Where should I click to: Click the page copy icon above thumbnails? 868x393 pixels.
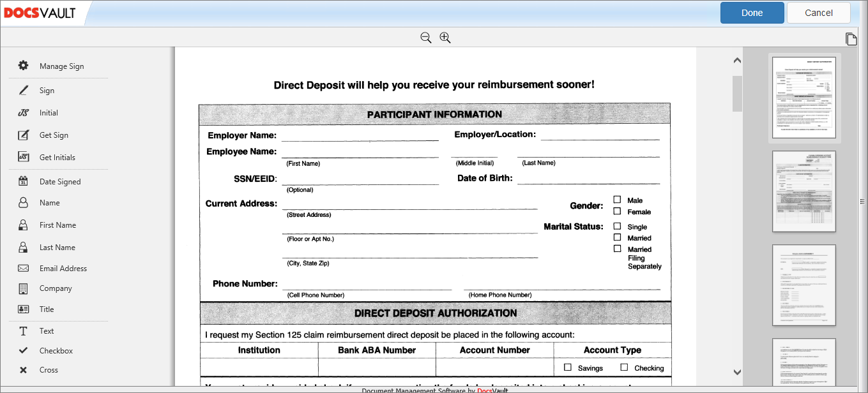click(851, 39)
